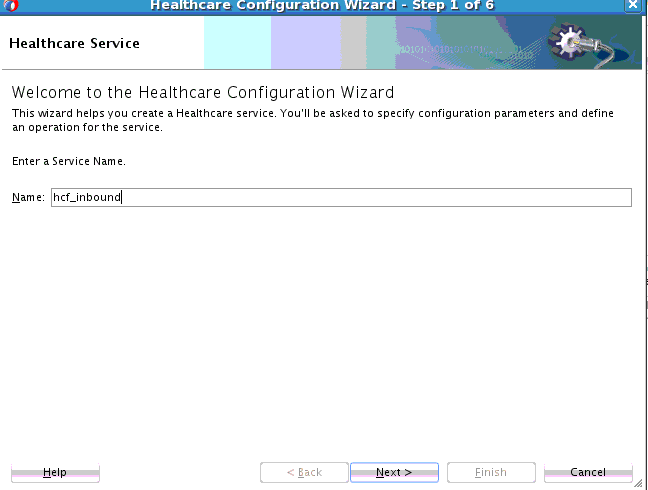648x490 pixels.
Task: Click the wizard title bar text
Action: click(322, 5)
